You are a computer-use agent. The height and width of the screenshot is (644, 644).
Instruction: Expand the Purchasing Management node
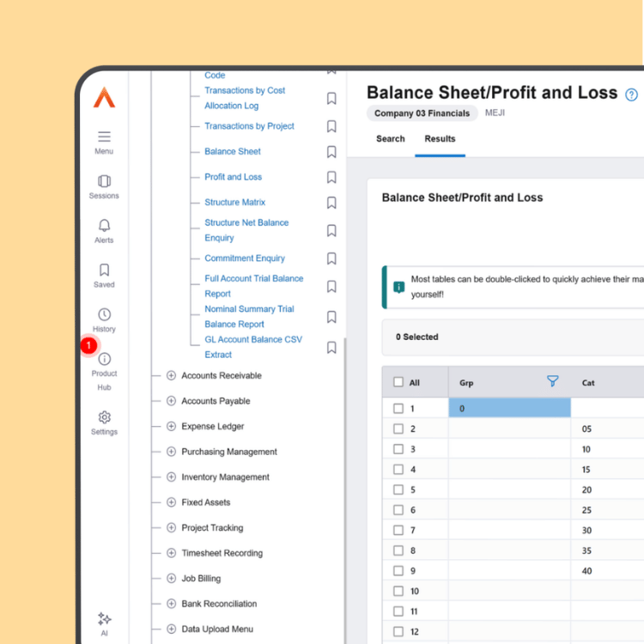tap(171, 452)
